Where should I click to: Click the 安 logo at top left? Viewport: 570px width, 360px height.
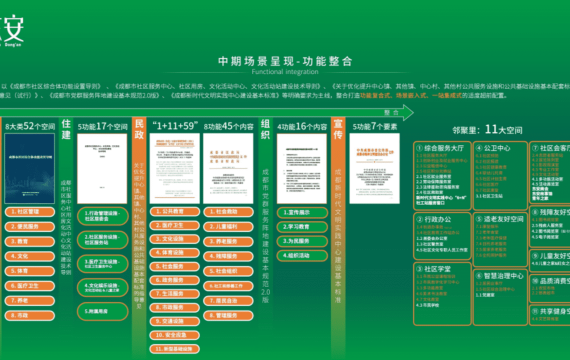pos(13,29)
